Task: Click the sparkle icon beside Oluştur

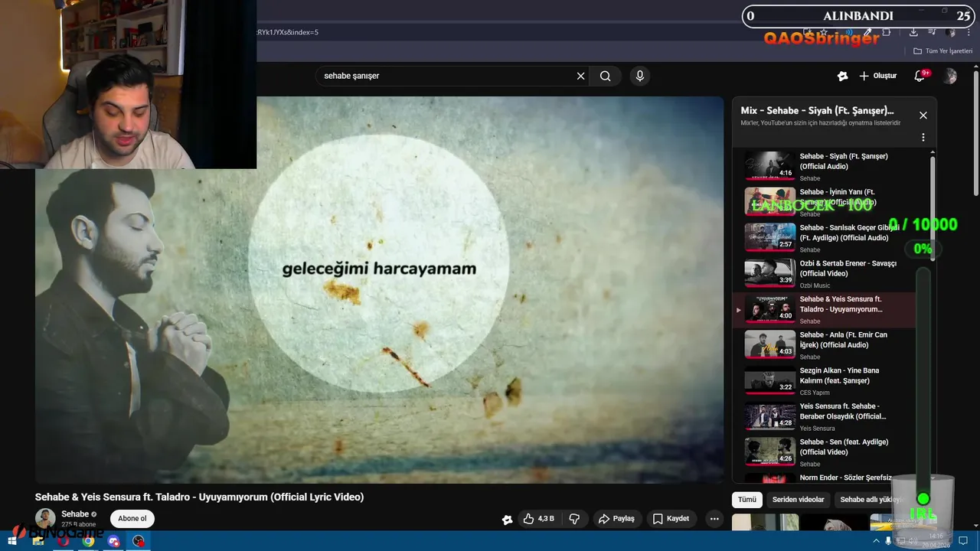Action: [x=842, y=76]
